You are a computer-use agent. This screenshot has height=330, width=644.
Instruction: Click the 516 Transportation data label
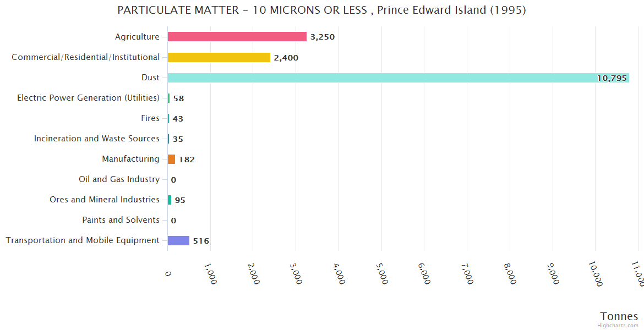pos(201,241)
